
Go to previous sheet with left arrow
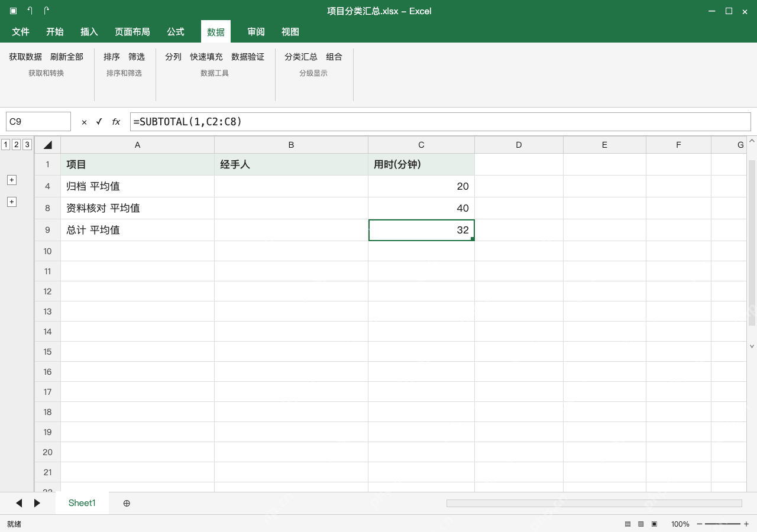(19, 503)
